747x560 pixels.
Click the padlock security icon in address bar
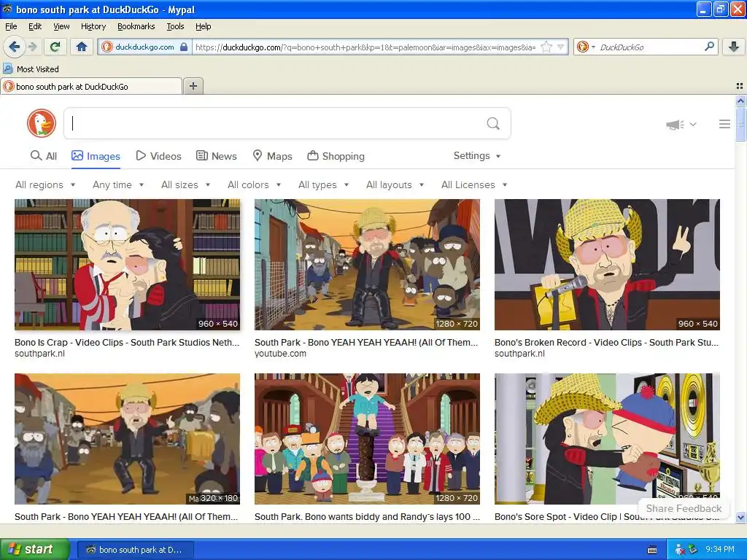(184, 47)
